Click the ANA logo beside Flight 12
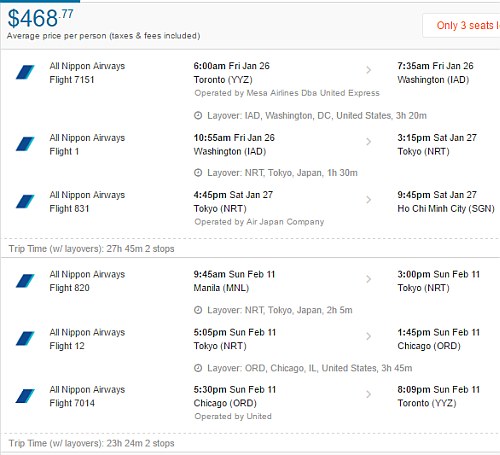 [x=25, y=338]
